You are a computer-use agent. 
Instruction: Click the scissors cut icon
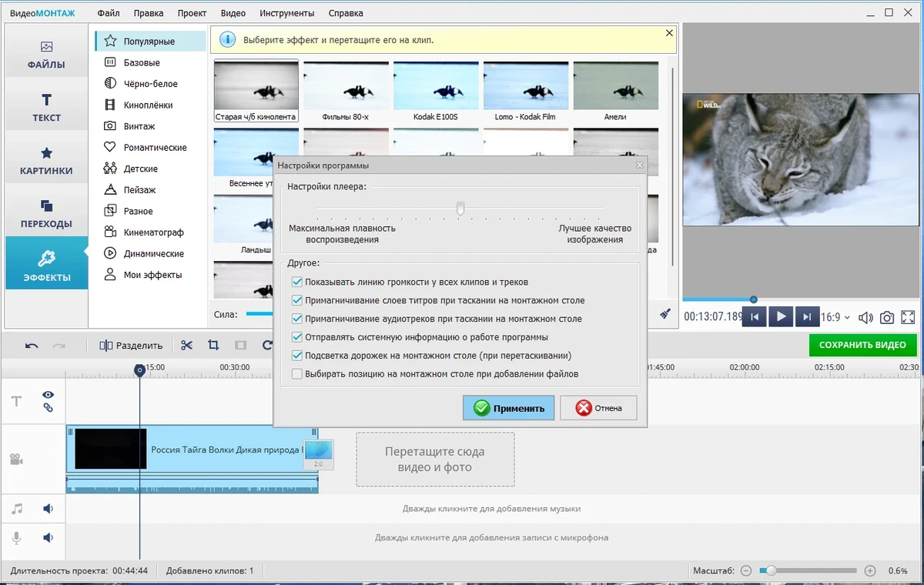(186, 346)
